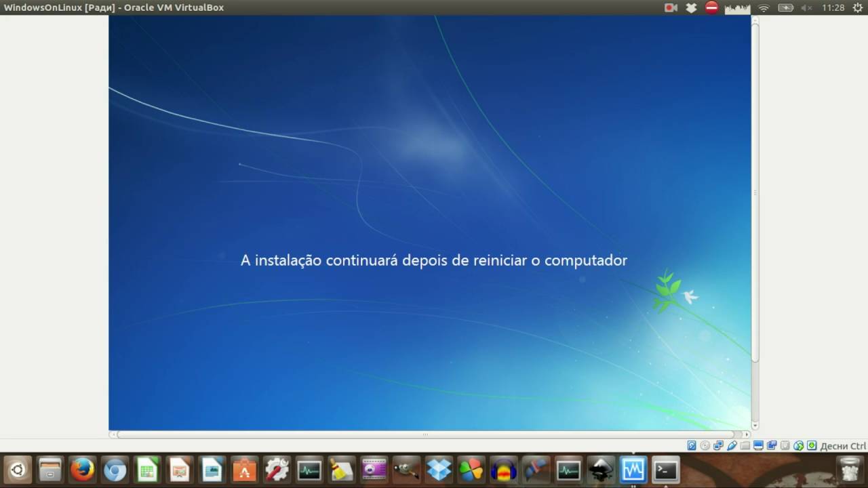Open the Files manager dock icon
Screen dimensions: 868x488
[x=50, y=469]
